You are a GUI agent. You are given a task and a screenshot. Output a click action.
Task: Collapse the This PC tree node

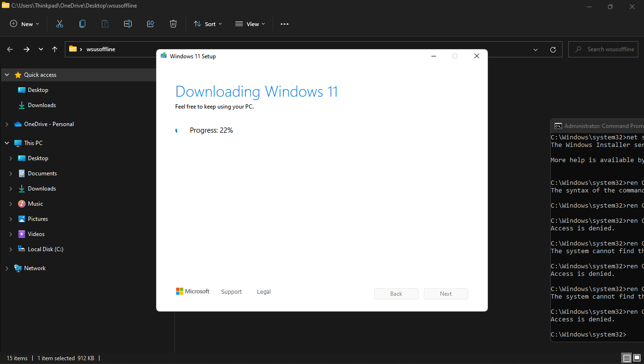click(x=7, y=143)
